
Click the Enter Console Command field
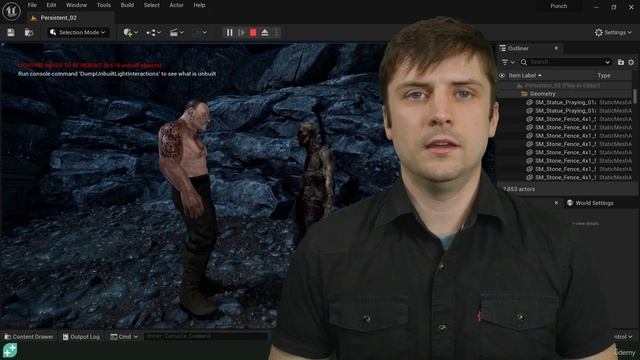[x=205, y=336]
